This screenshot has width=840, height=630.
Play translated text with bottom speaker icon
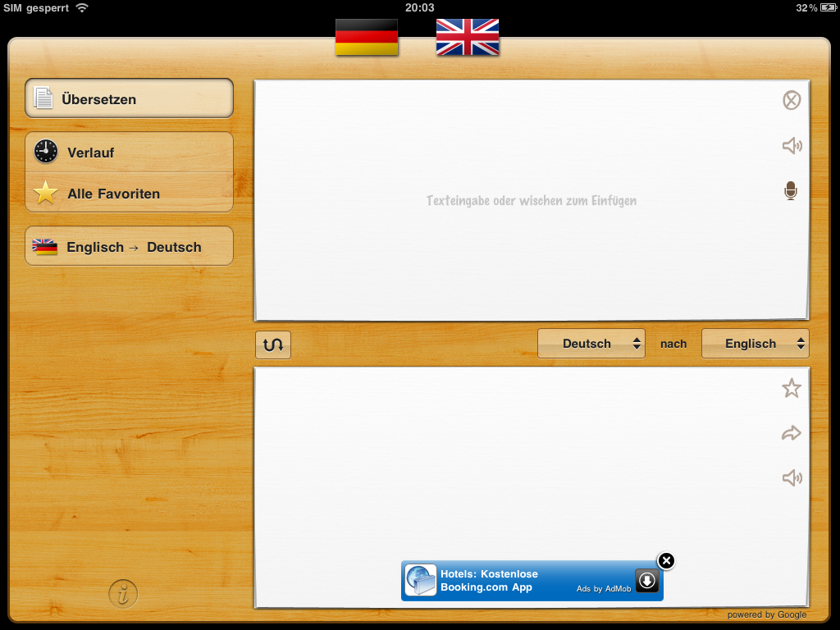pos(791,477)
